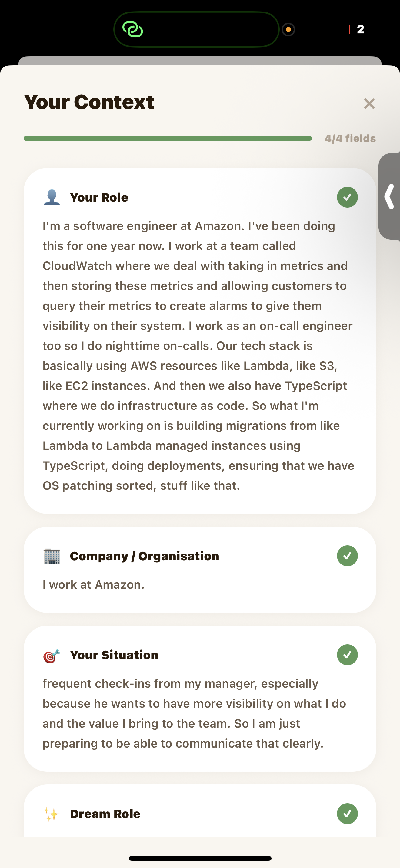This screenshot has width=400, height=868.
Task: Tap the green link icon in Dynamic Island
Action: click(132, 29)
